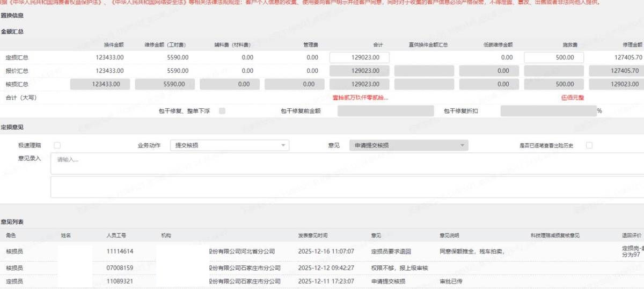
Task: Click 报价汇总 合计 field 129023.00
Action: (x=359, y=71)
